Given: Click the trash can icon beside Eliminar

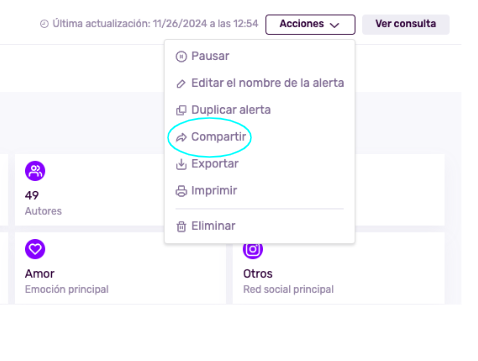Looking at the screenshot, I should click(181, 226).
